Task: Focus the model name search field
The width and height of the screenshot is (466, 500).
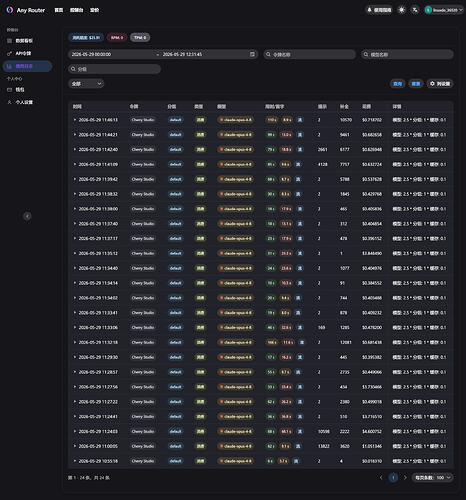Action: pyautogui.click(x=407, y=54)
